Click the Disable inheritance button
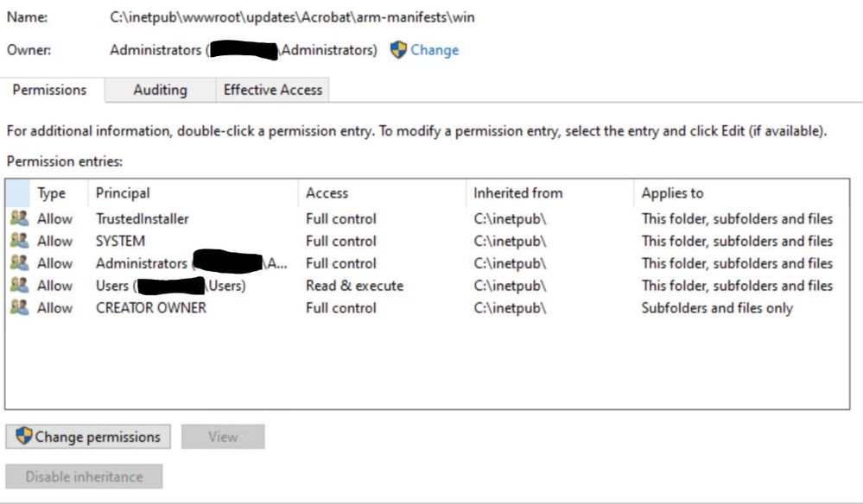 [84, 476]
